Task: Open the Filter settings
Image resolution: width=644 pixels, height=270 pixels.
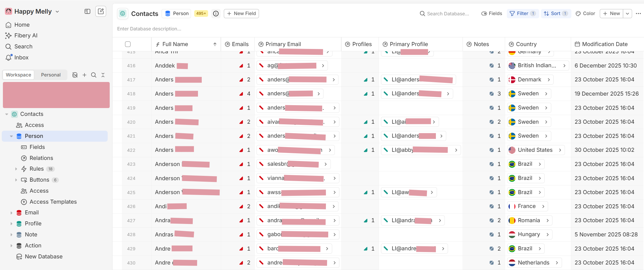Action: (522, 13)
